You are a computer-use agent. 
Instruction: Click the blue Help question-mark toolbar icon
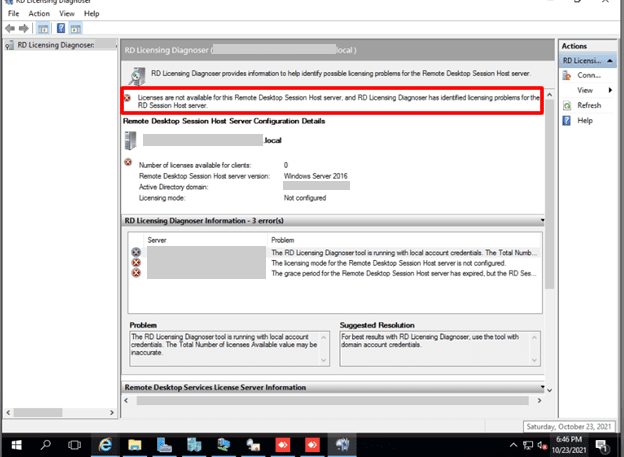click(x=61, y=28)
